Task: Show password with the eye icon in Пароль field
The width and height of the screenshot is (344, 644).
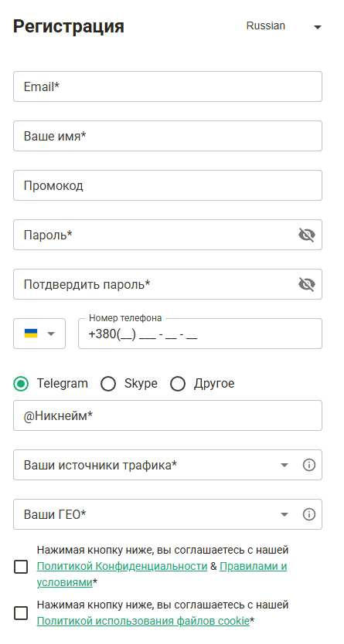Action: [307, 235]
